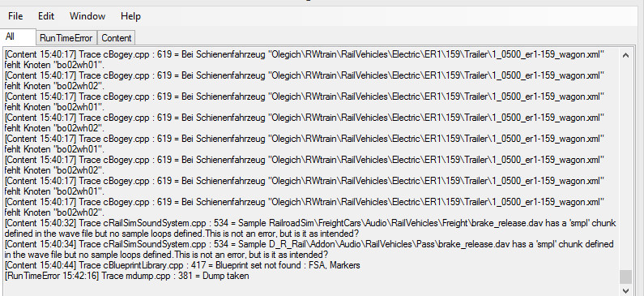The image size is (644, 296).
Task: Open the Edit menu
Action: tap(46, 16)
